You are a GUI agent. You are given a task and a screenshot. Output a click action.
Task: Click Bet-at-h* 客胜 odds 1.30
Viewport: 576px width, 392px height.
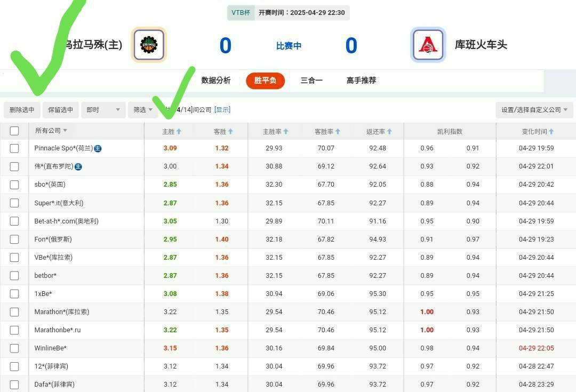click(x=222, y=221)
